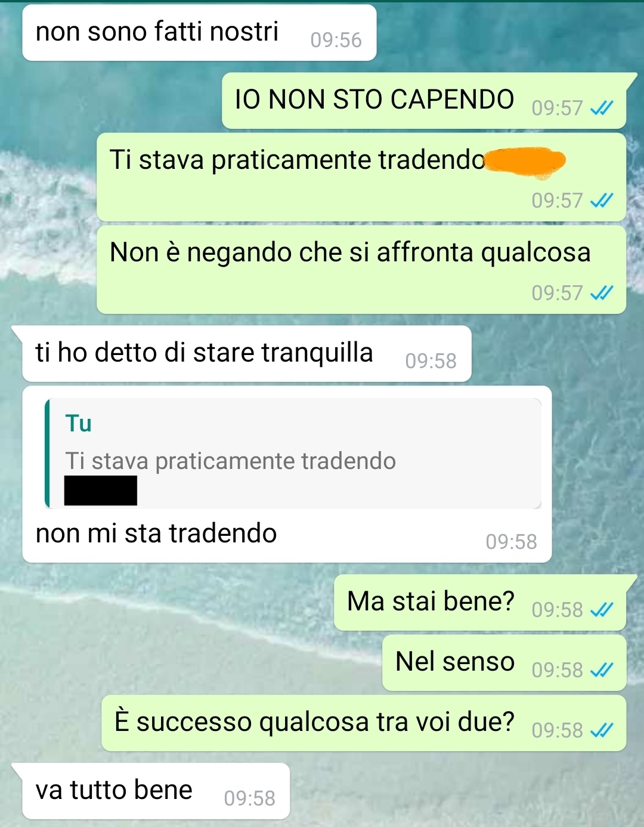Select the 'non mi sta tradendo' reply text
644x827 pixels.
tap(156, 533)
